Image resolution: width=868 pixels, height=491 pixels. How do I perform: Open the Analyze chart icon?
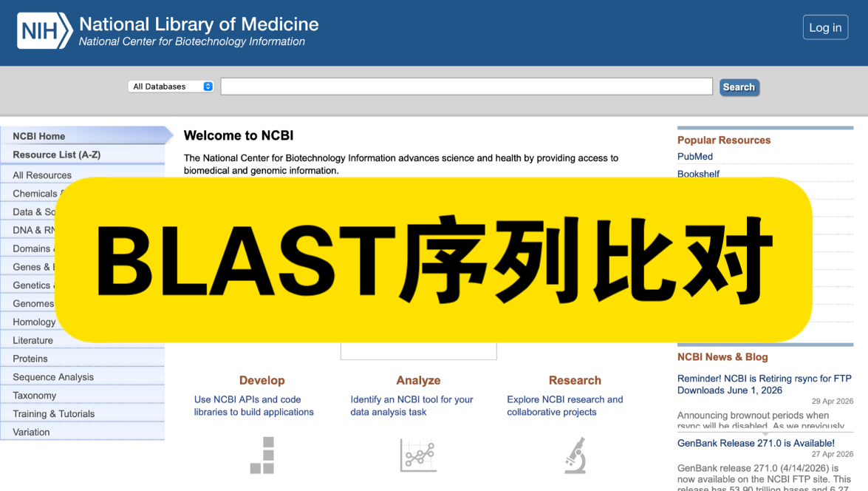[419, 456]
